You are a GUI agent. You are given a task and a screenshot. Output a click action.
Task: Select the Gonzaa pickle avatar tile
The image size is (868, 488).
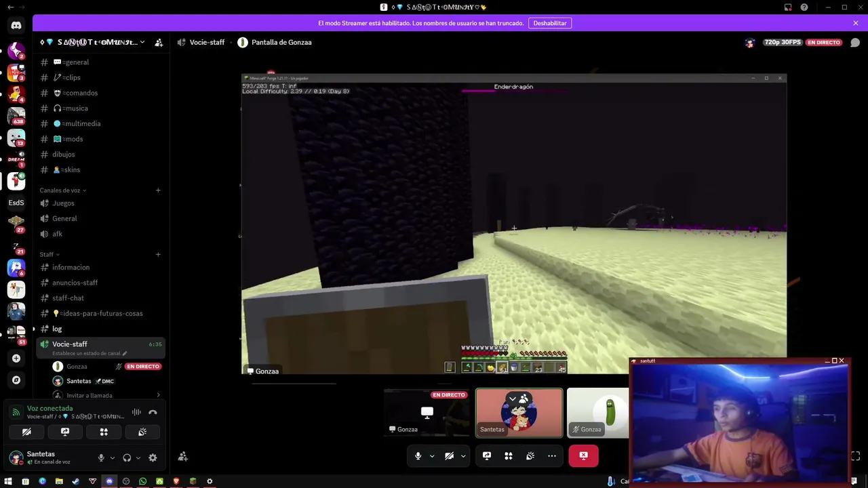tap(598, 413)
